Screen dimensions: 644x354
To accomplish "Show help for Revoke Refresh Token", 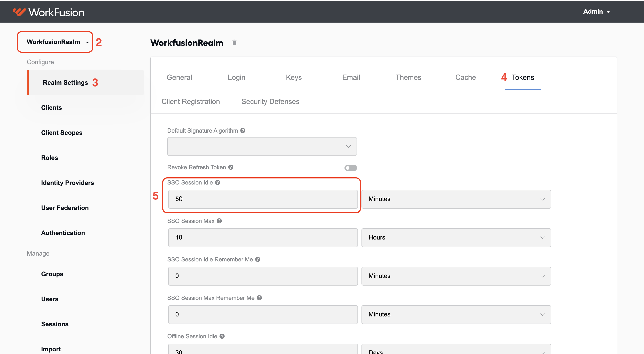I will pyautogui.click(x=231, y=167).
